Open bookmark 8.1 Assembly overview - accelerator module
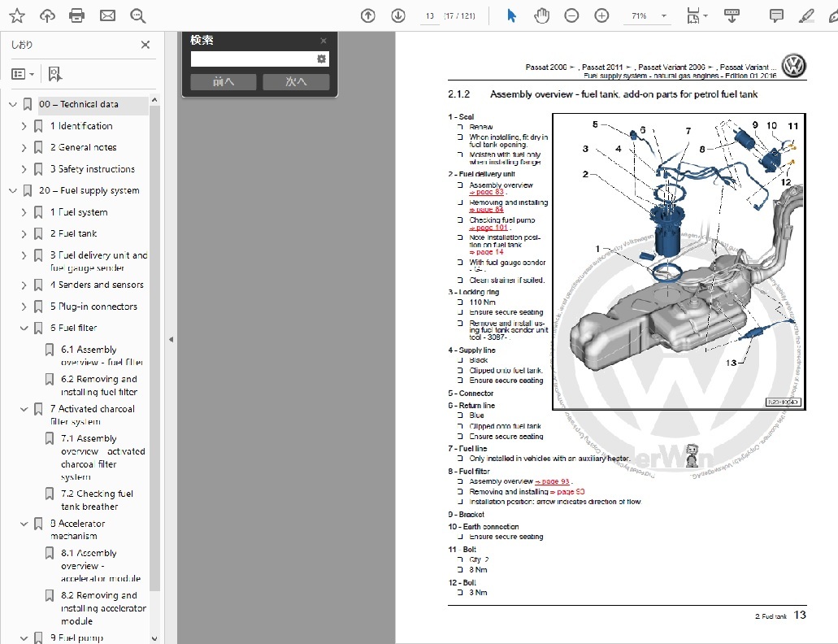The image size is (838, 644). (101, 566)
